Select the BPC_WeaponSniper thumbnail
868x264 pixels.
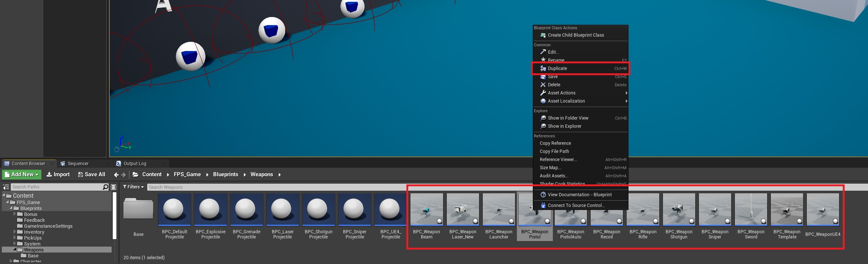coord(714,210)
